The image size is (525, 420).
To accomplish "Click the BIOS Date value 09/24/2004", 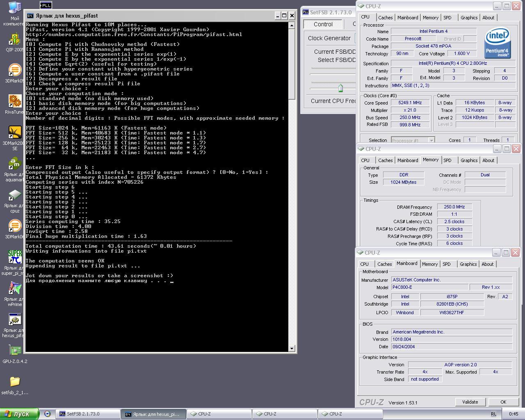I will [452, 347].
